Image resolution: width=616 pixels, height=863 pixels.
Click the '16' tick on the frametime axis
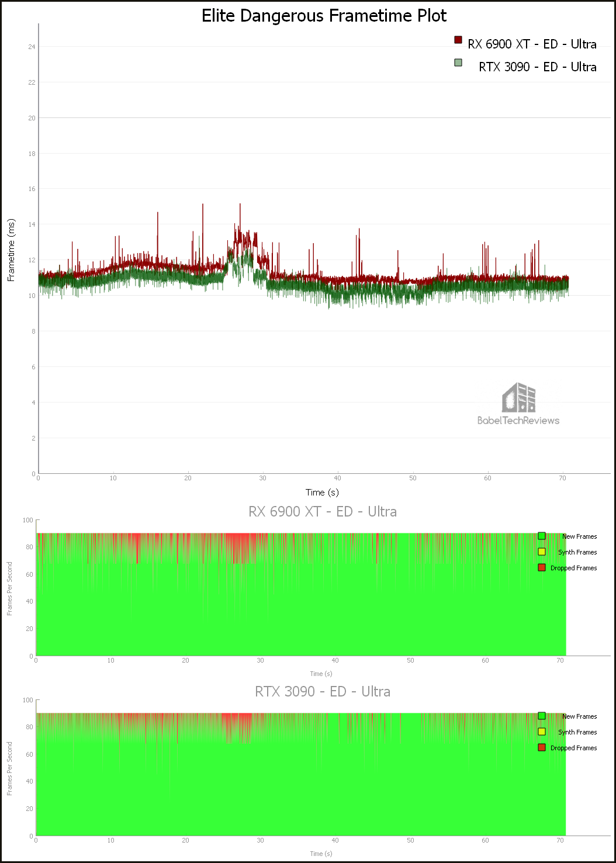coord(32,189)
